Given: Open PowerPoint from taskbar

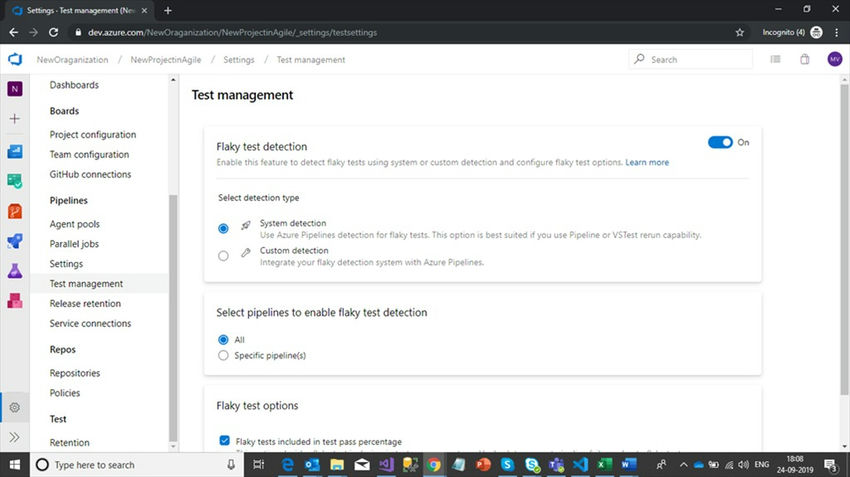Looking at the screenshot, I should tap(482, 465).
